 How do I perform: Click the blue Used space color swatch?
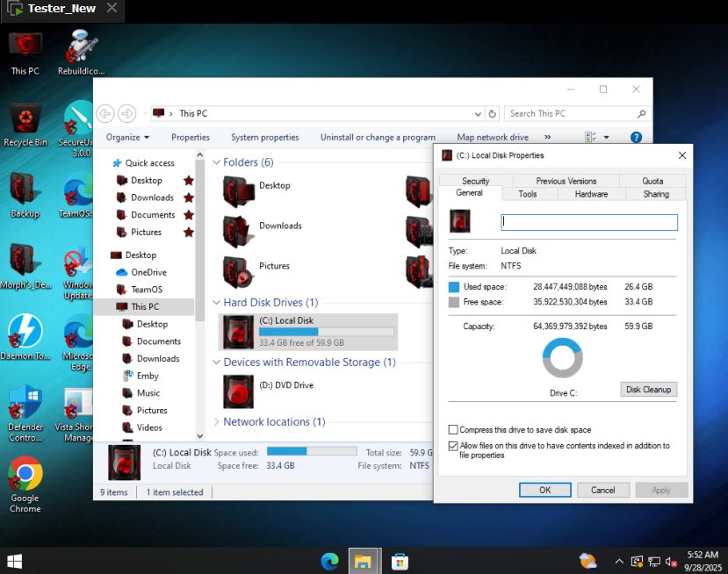pyautogui.click(x=454, y=287)
